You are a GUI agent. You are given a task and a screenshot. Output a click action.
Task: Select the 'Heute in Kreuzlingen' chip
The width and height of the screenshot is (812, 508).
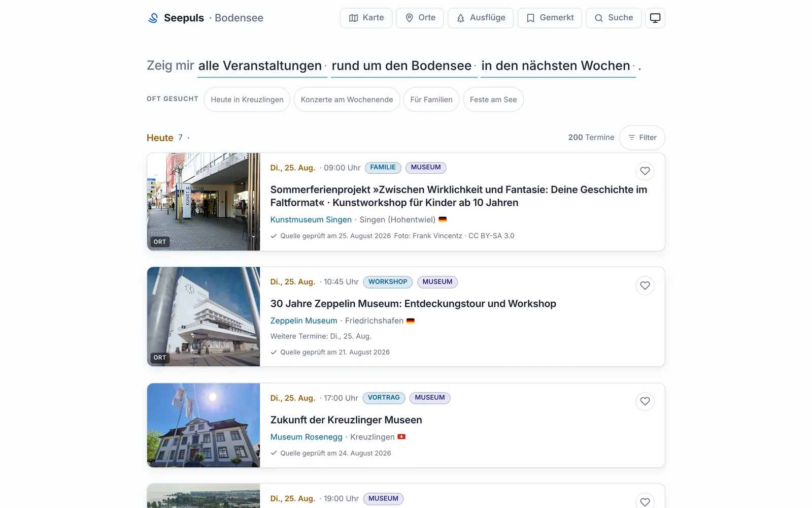pyautogui.click(x=247, y=100)
